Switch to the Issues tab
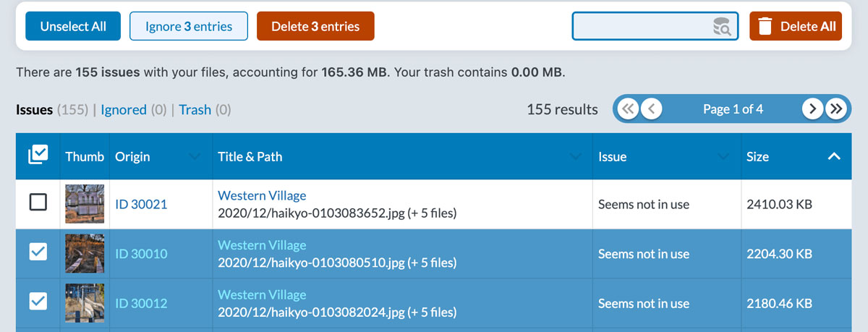This screenshot has width=868, height=332. coord(34,110)
